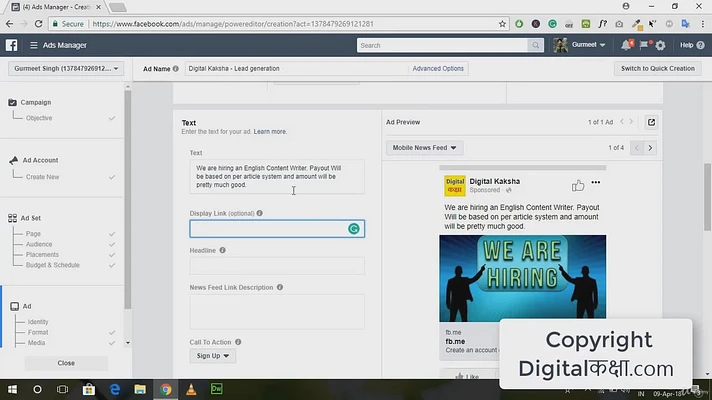This screenshot has height=400, width=712.
Task: Click info icon beside Ad Name
Action: [x=176, y=69]
